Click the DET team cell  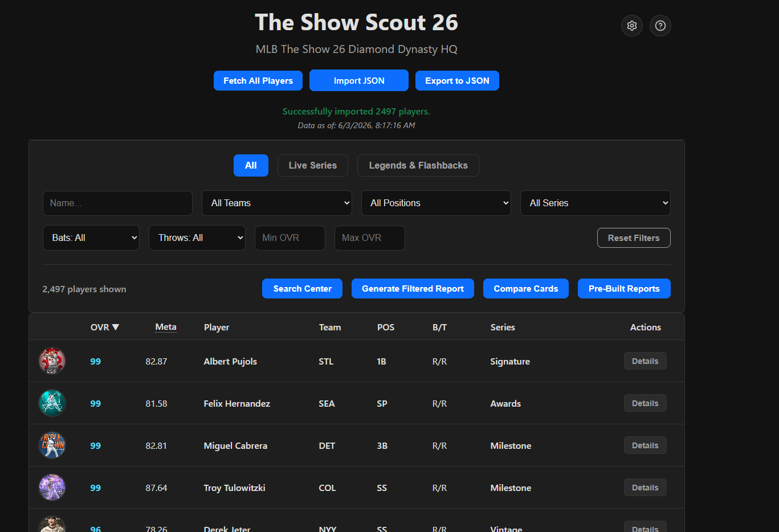click(x=327, y=445)
